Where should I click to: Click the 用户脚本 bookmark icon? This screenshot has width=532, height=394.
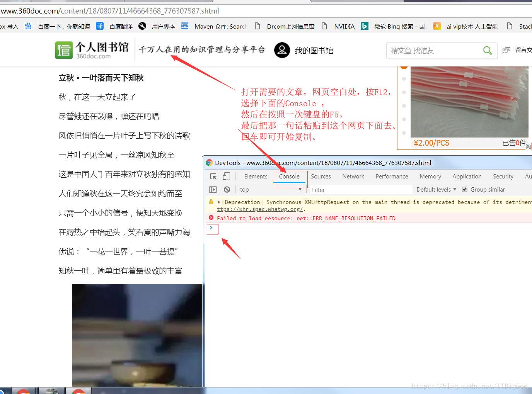point(142,26)
